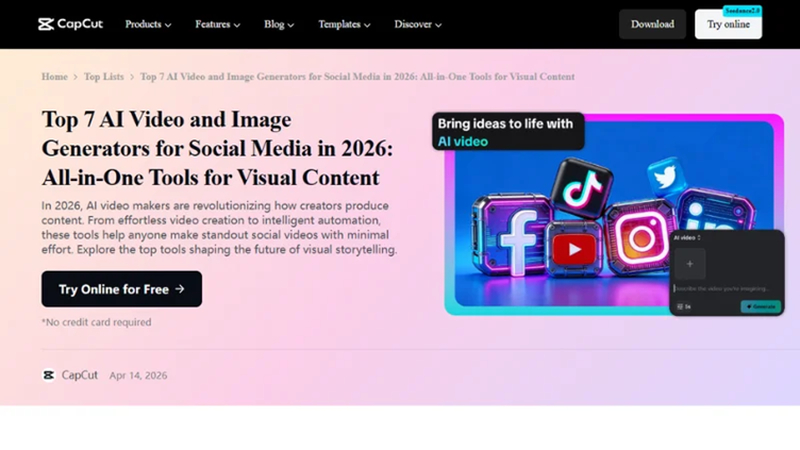The image size is (800, 450).
Task: Click the LinkedIn icon in the banner image
Action: click(717, 209)
